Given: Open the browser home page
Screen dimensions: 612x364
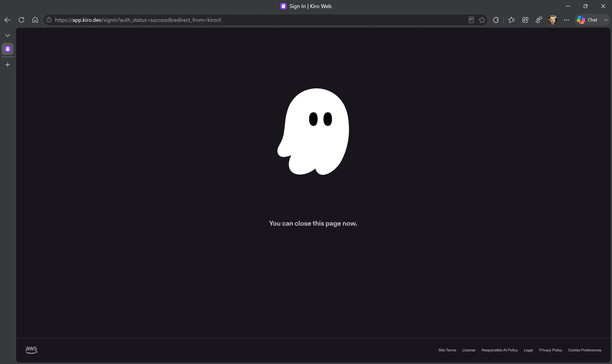Looking at the screenshot, I should click(x=35, y=20).
